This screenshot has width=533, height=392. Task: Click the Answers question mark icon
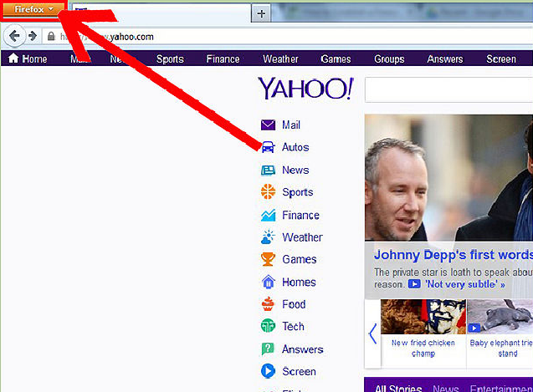coord(268,349)
